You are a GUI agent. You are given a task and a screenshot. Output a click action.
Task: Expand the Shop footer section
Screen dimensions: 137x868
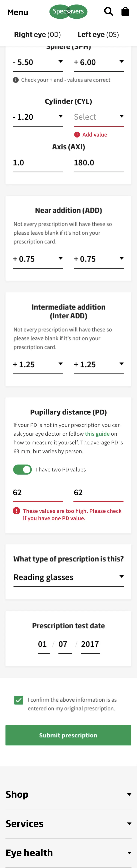click(x=68, y=794)
